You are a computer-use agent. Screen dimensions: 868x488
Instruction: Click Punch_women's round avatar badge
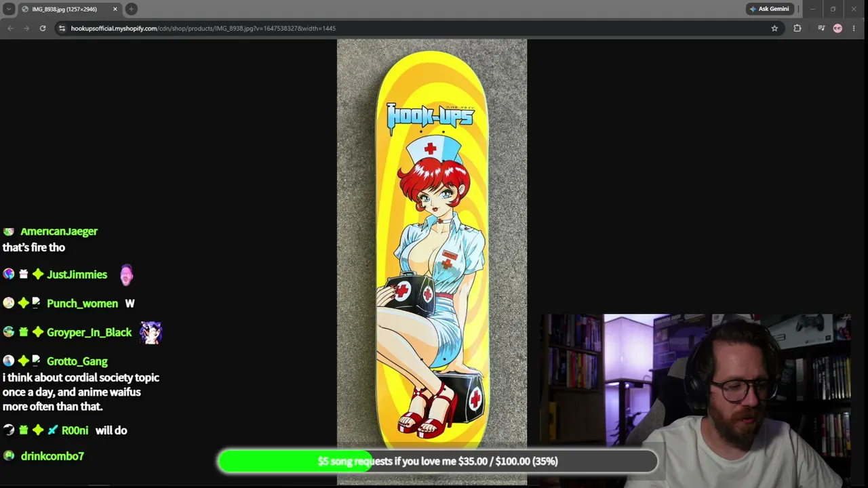tap(9, 304)
